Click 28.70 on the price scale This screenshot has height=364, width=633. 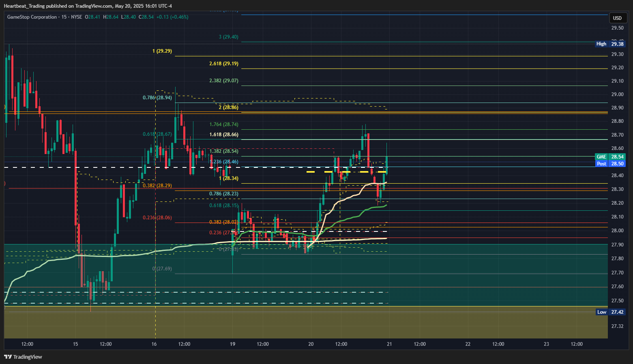[x=618, y=135]
